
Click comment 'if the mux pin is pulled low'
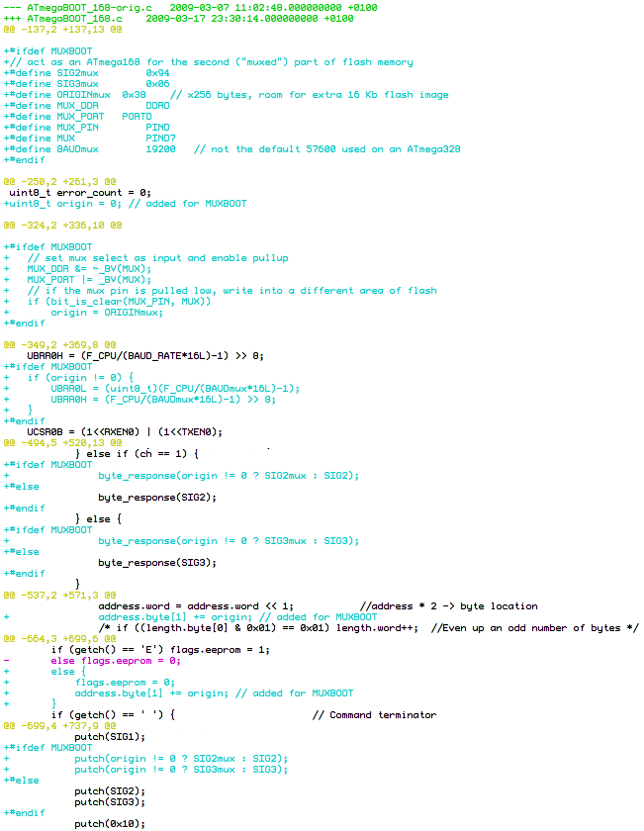[122, 291]
